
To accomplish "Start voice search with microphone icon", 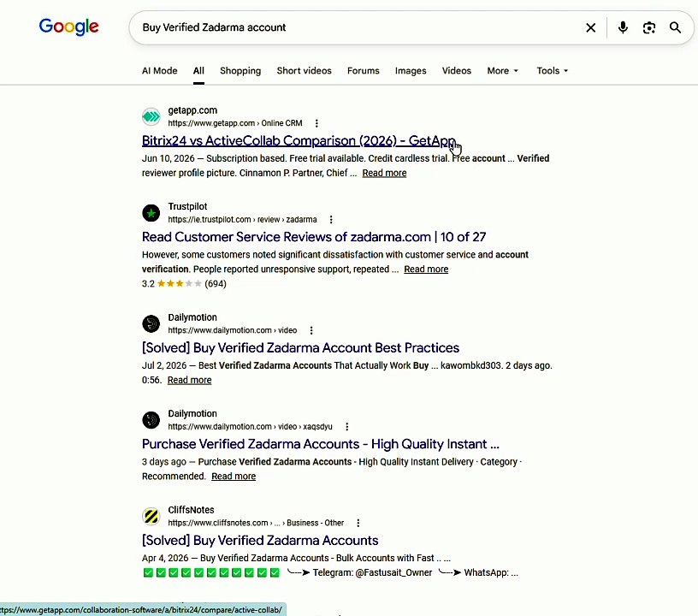I will tap(623, 27).
